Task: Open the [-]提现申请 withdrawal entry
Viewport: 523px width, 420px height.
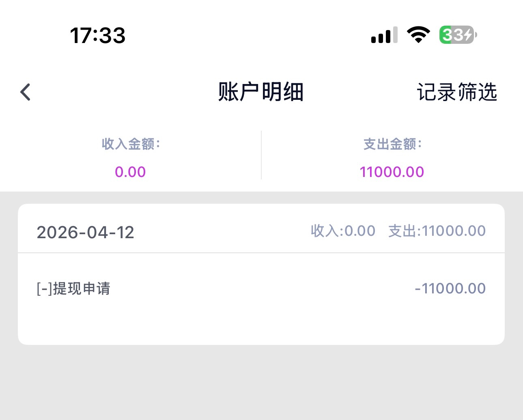Action: point(73,289)
